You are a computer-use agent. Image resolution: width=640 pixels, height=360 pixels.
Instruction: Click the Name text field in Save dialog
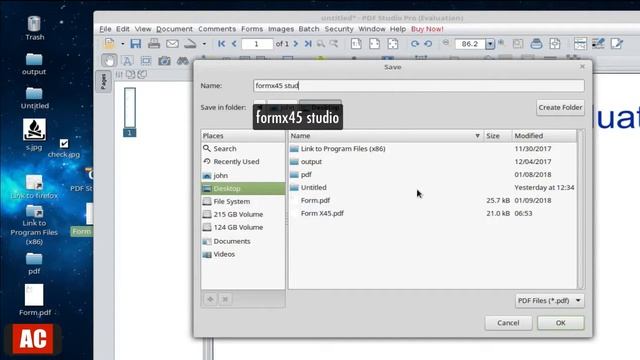pos(418,85)
